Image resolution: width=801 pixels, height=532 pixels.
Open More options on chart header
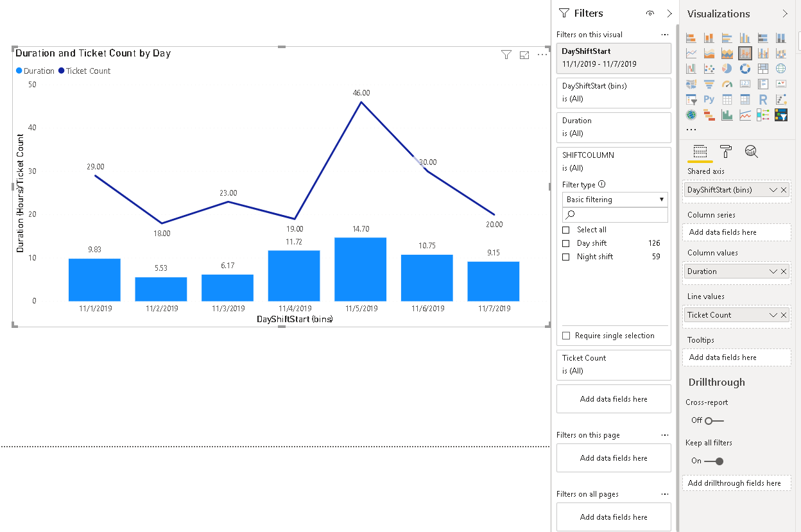click(542, 55)
